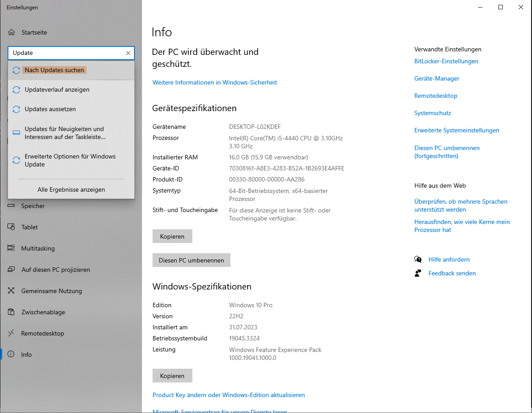Click the Multitasking icon in sidebar
The height and width of the screenshot is (413, 532).
(12, 248)
